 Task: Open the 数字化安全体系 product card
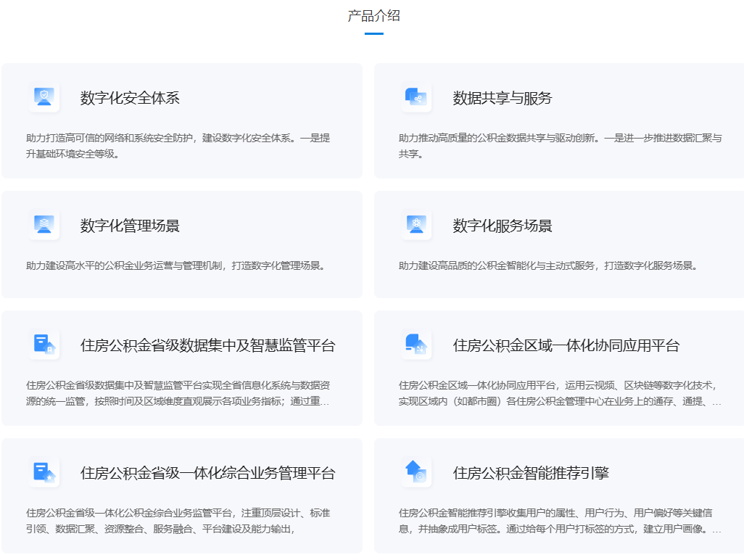[183, 120]
